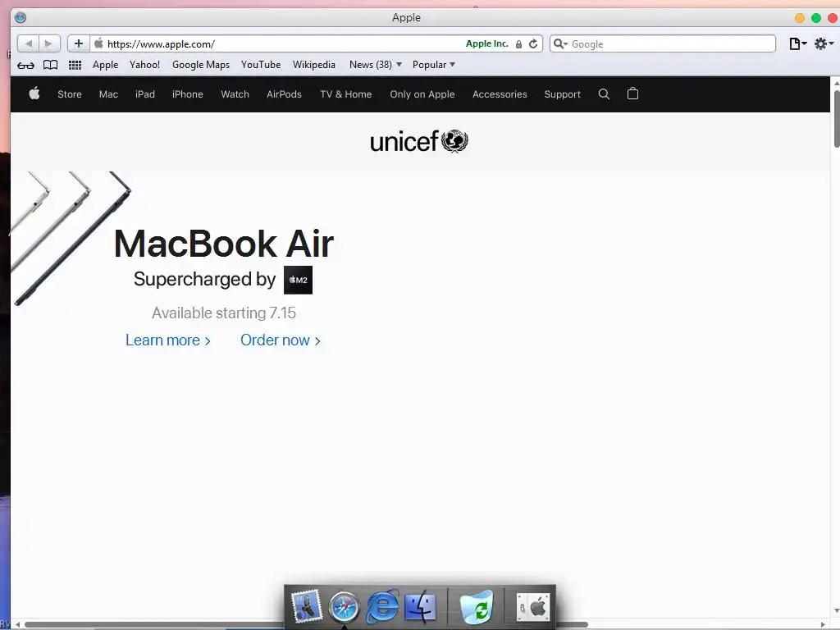Open the Yahoo! bookmark

144,65
